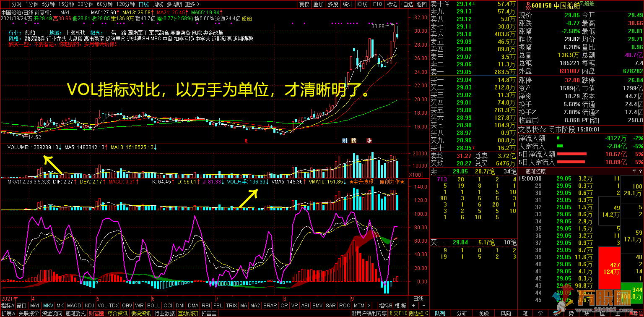Select the BOLL indicator
The image size is (644, 317).
[x=154, y=306]
